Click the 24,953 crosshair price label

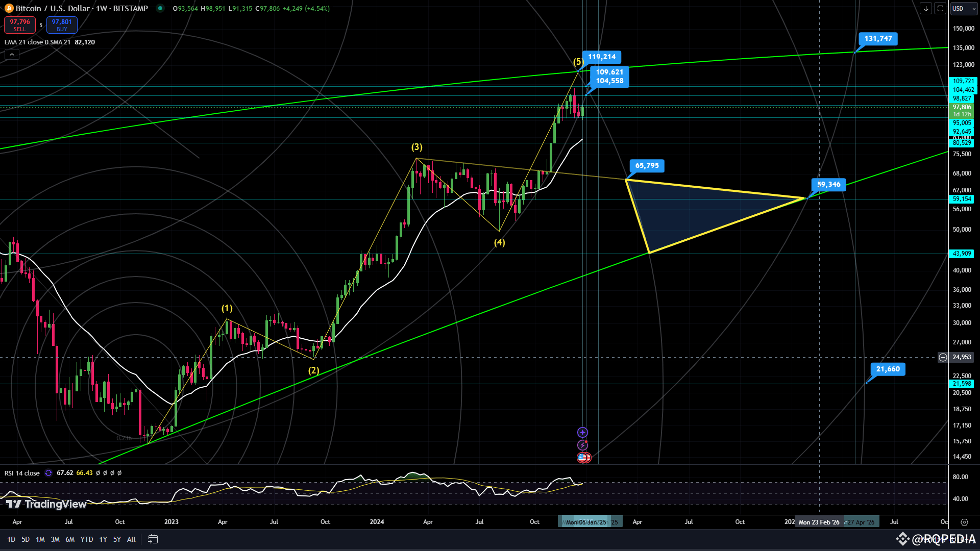click(x=962, y=357)
